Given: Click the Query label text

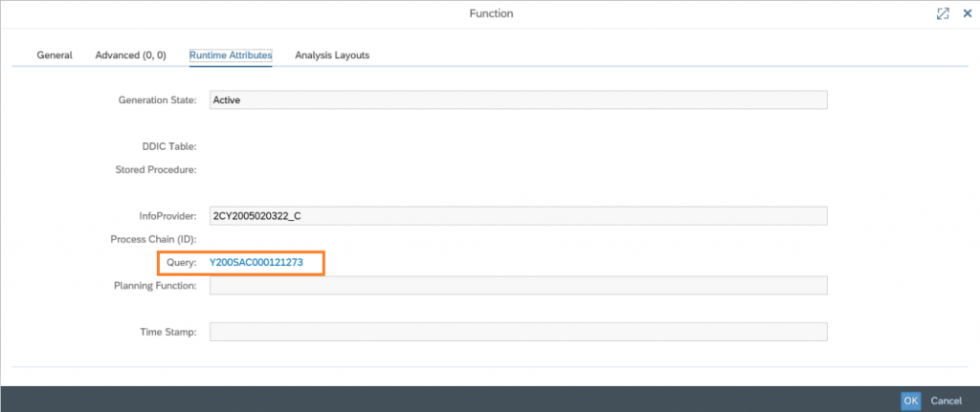Looking at the screenshot, I should pyautogui.click(x=181, y=263).
